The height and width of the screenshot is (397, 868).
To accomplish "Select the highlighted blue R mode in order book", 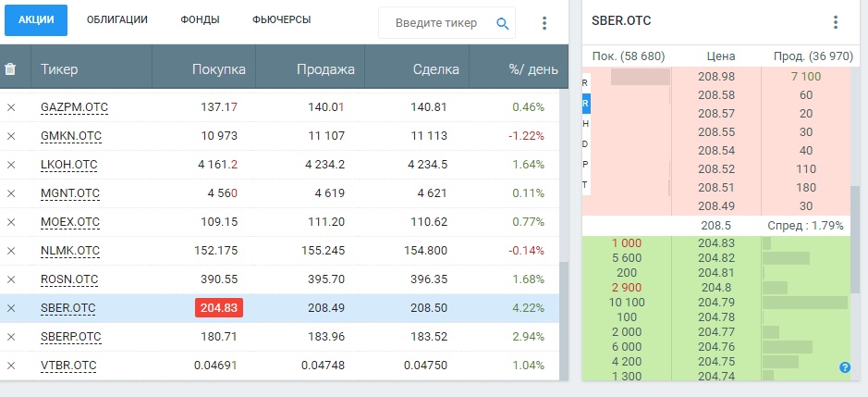I will pyautogui.click(x=586, y=104).
